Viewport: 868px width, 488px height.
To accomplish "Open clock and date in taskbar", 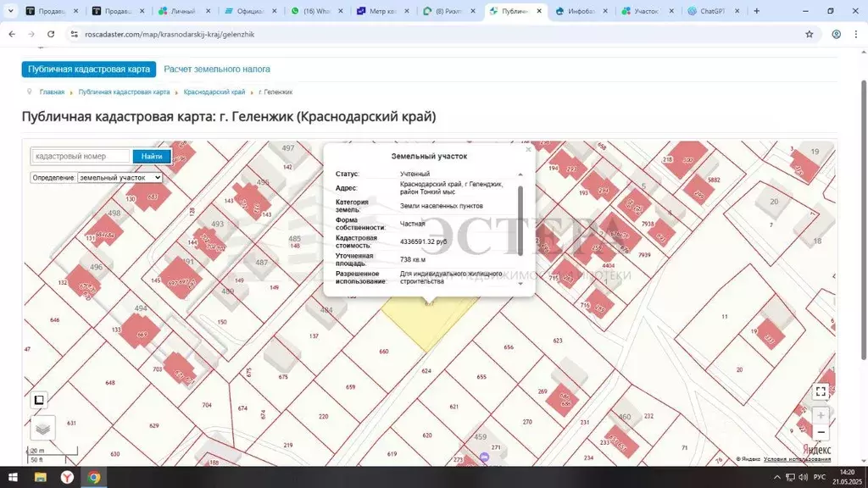I will tap(847, 477).
